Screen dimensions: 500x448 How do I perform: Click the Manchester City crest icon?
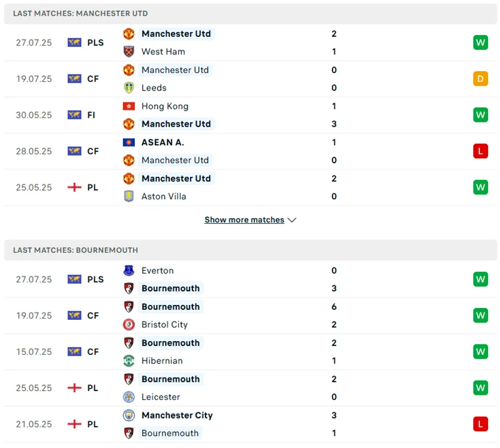point(129,416)
